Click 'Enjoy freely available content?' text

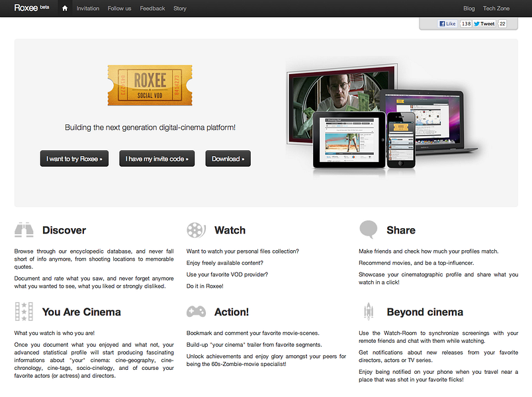click(x=224, y=263)
